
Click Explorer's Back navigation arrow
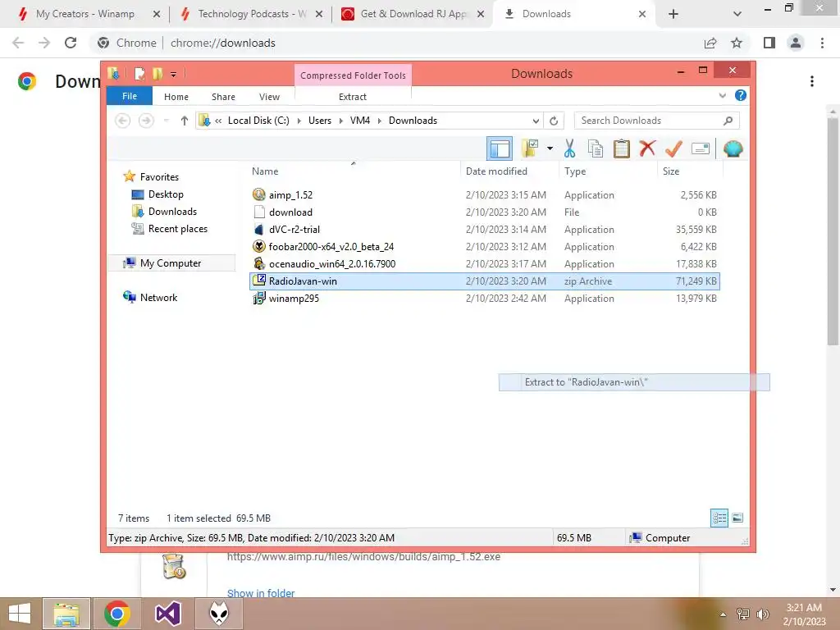123,121
